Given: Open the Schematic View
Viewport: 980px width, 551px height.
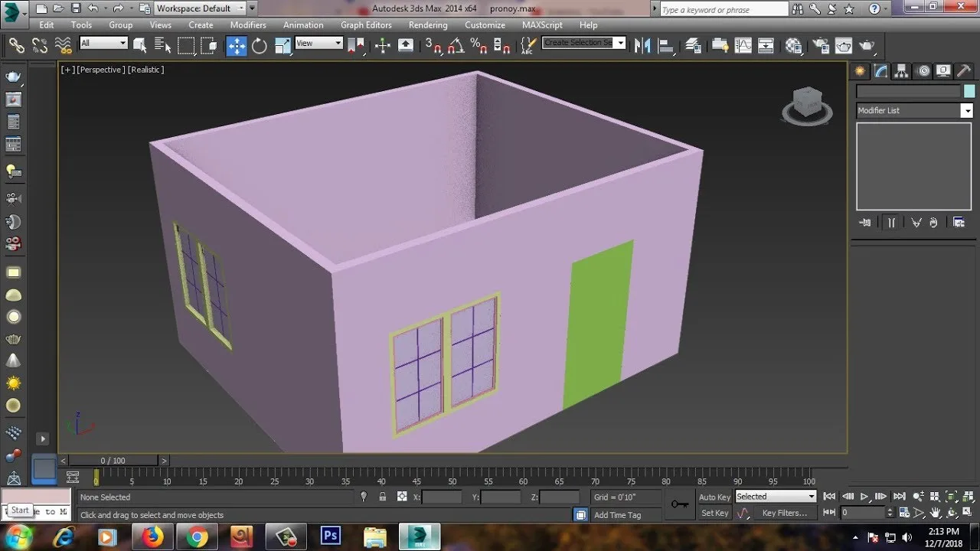Looking at the screenshot, I should pos(766,46).
